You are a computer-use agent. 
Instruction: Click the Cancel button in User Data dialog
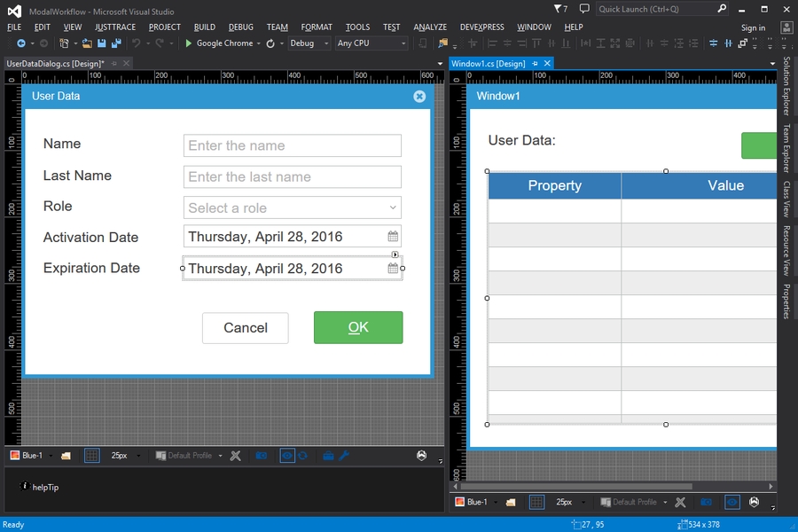[245, 327]
